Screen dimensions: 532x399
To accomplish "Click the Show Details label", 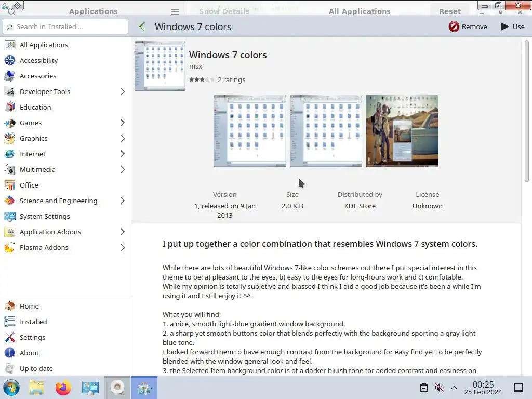I will click(x=224, y=11).
